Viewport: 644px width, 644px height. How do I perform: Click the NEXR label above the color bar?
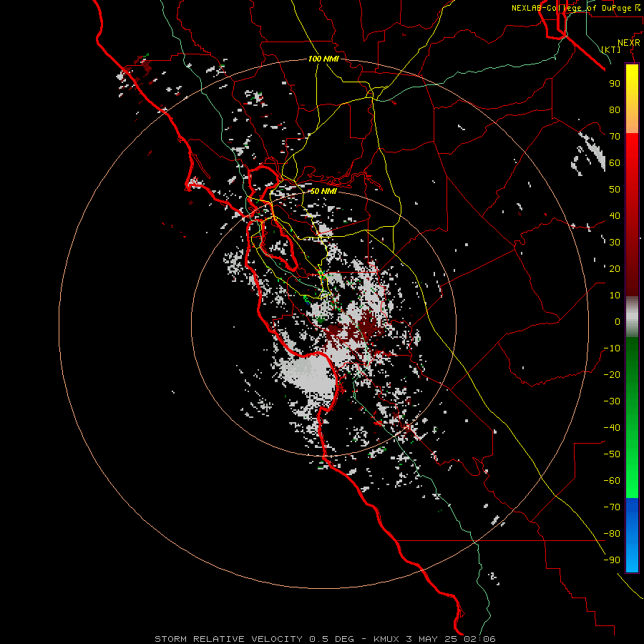(x=629, y=43)
